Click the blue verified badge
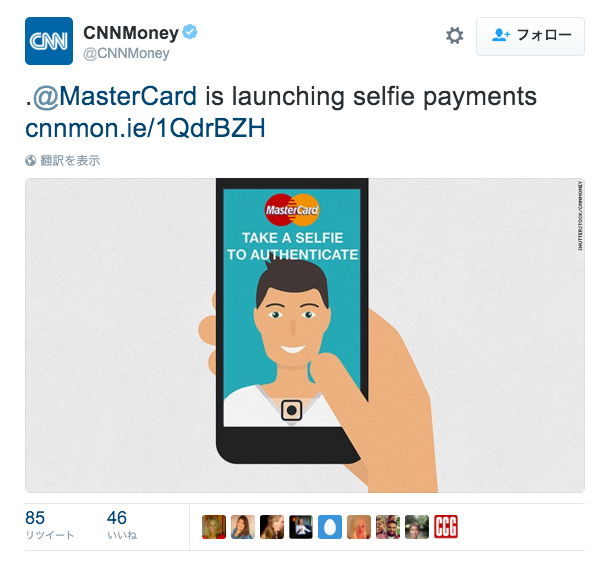Viewport: 609px width, 562px height. [190, 32]
